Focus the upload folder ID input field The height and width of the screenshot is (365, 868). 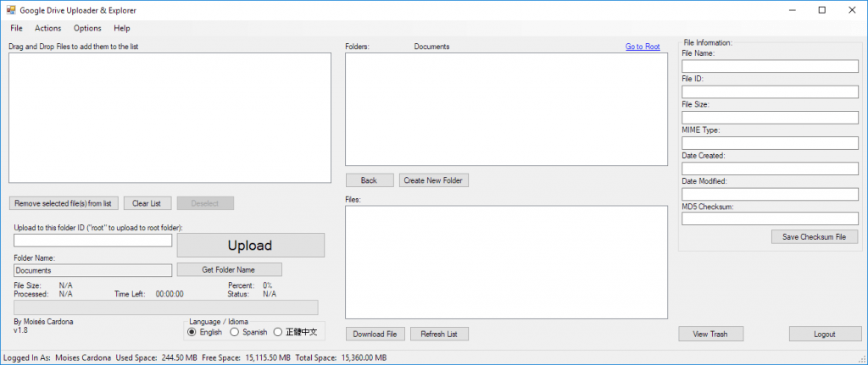(x=93, y=241)
